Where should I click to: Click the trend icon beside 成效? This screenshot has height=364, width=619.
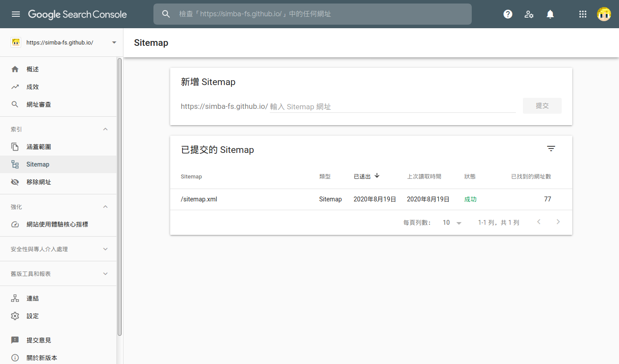point(15,87)
